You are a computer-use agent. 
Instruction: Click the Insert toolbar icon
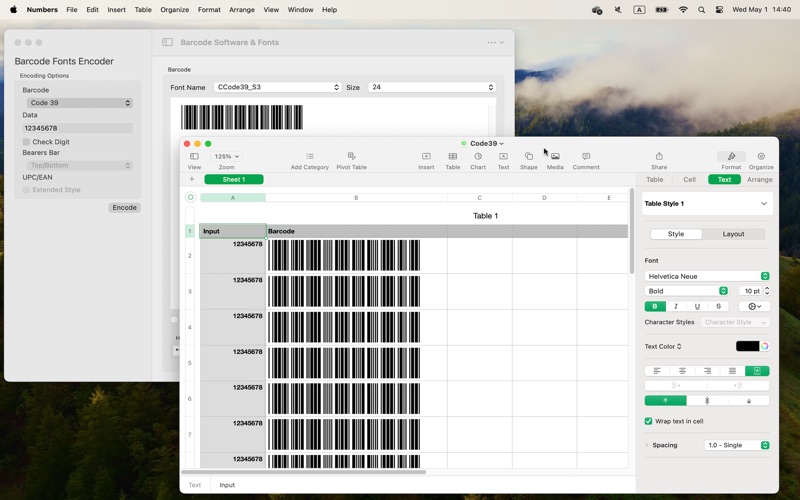pos(426,156)
